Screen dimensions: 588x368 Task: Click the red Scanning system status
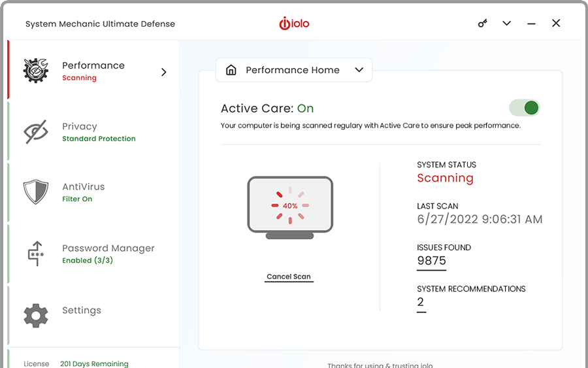pos(445,178)
